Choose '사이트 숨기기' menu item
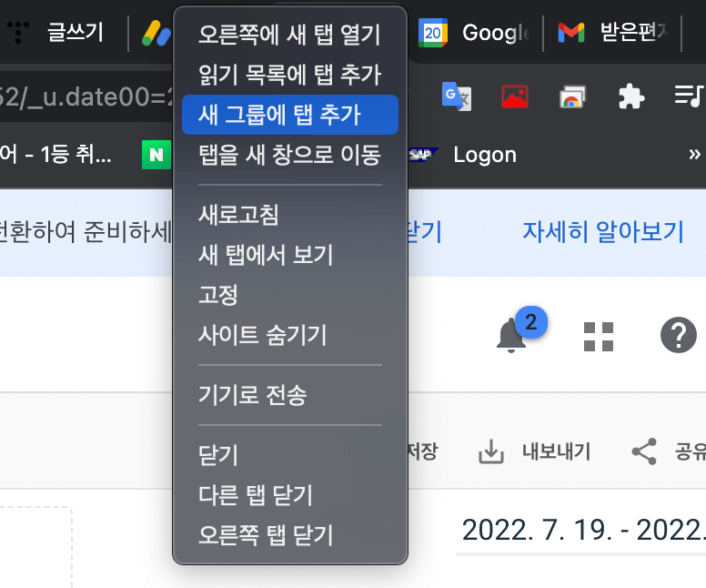 pos(290,335)
